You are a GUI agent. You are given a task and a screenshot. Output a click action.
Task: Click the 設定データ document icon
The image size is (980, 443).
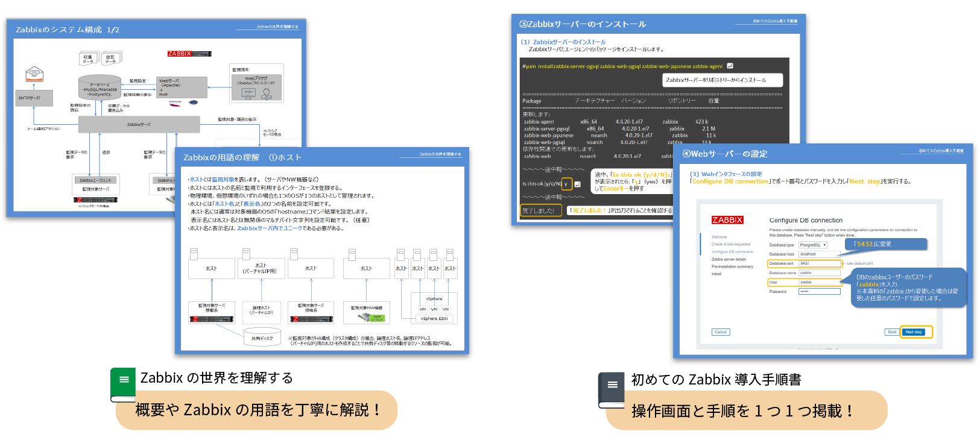[x=112, y=58]
